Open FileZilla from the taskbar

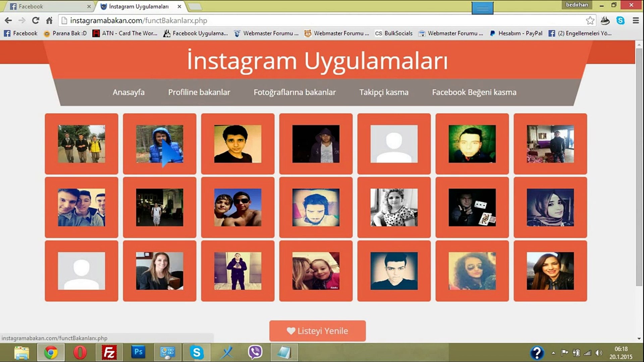coord(109,352)
